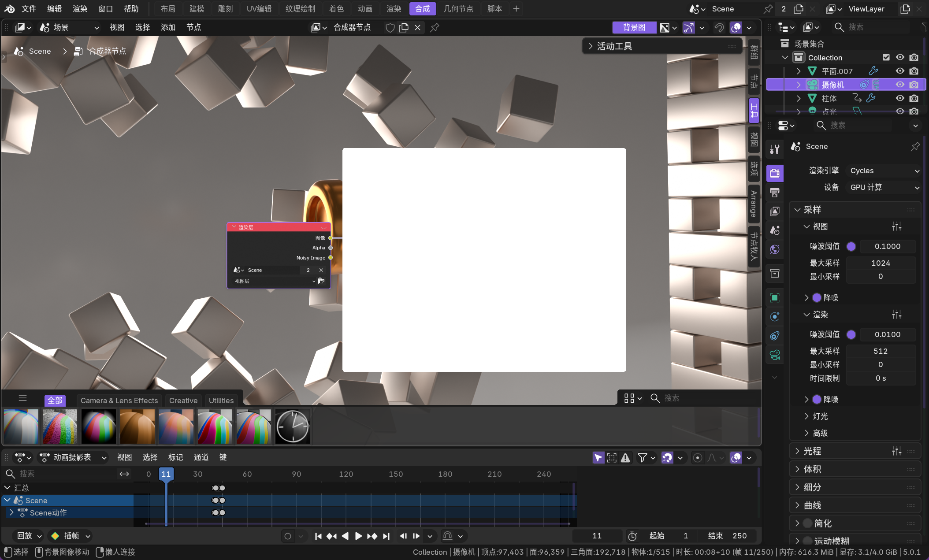Click the pin icon in node header
The height and width of the screenshot is (560, 929).
pos(435,27)
